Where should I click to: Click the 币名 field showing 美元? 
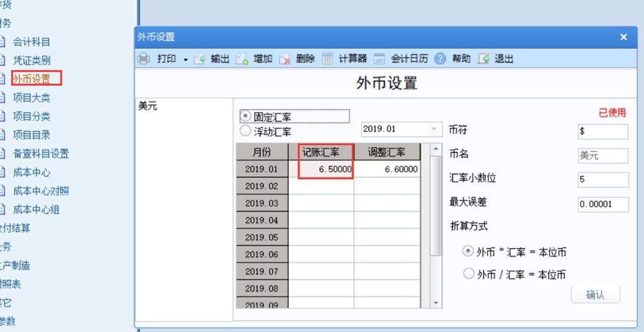[x=603, y=156]
